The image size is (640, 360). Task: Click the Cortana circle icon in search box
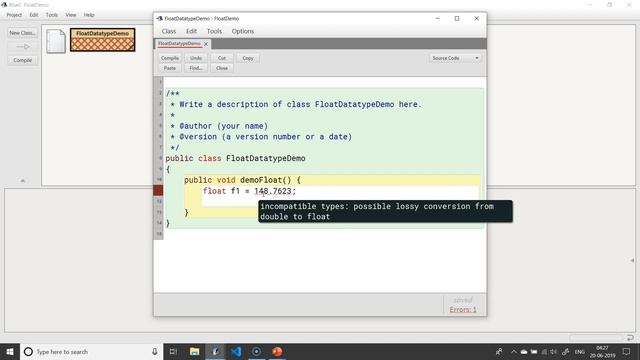28,351
